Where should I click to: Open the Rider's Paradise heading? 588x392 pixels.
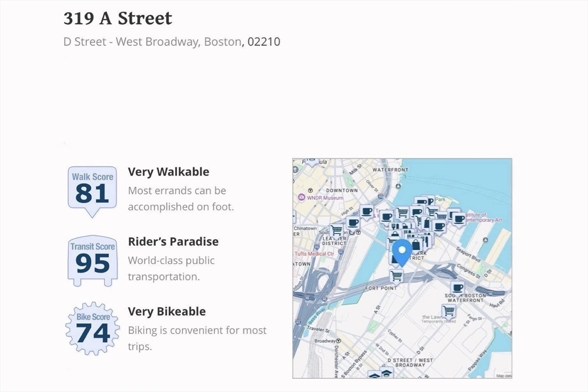pyautogui.click(x=173, y=242)
